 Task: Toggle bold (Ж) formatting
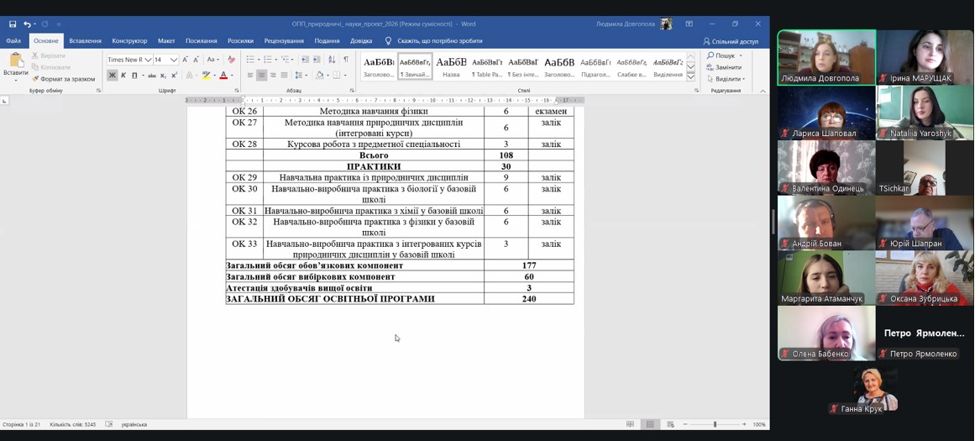point(112,76)
